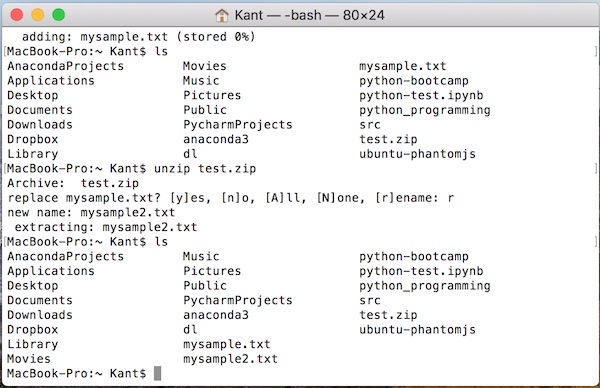Click 'anaconda3' in the second ls listing
This screenshot has width=600, height=388.
click(216, 315)
